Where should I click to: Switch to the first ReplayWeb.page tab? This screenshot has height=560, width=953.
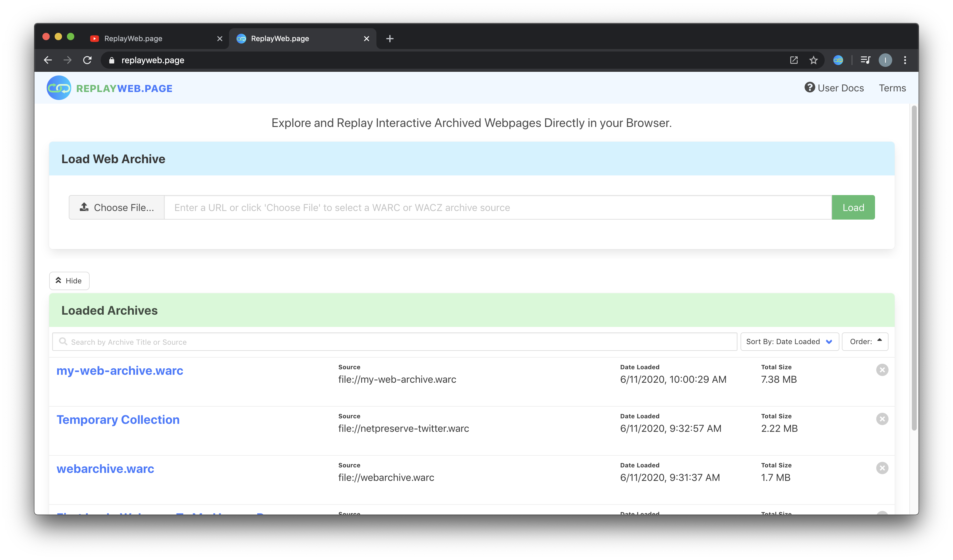coord(156,39)
